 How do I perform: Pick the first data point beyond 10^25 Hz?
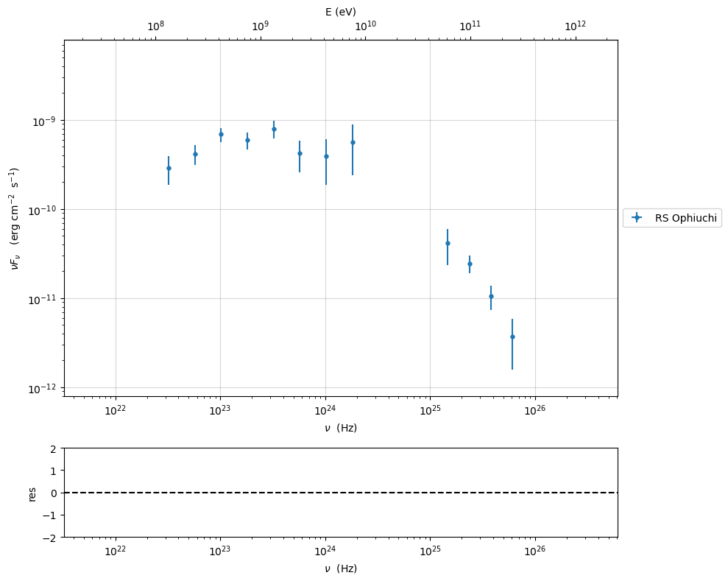(x=448, y=243)
